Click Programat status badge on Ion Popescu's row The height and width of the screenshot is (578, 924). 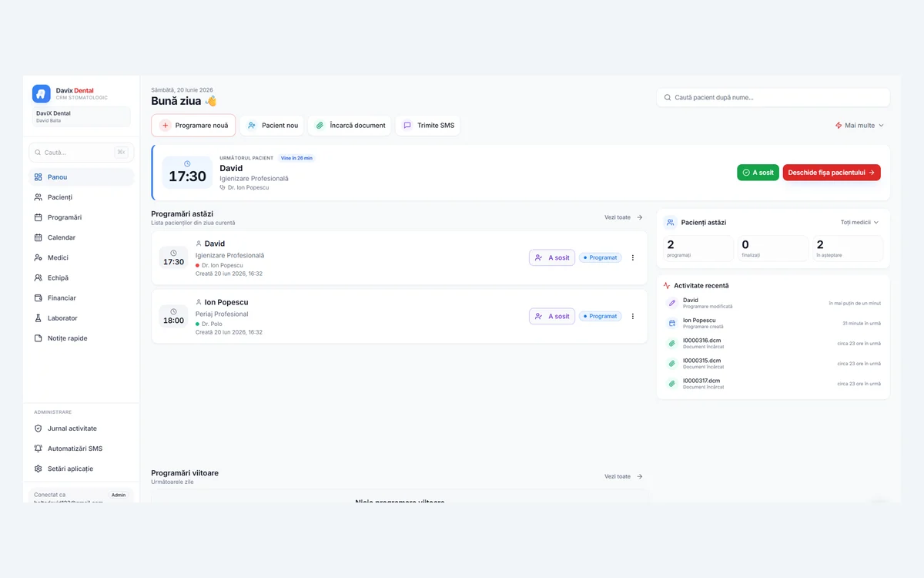point(601,316)
